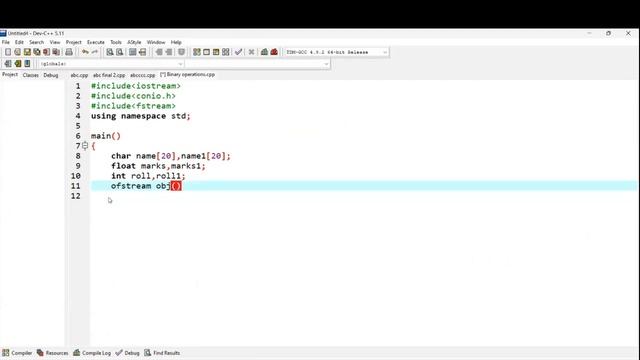Open the Compile Log bottom tab
The height and width of the screenshot is (360, 640).
[92, 353]
